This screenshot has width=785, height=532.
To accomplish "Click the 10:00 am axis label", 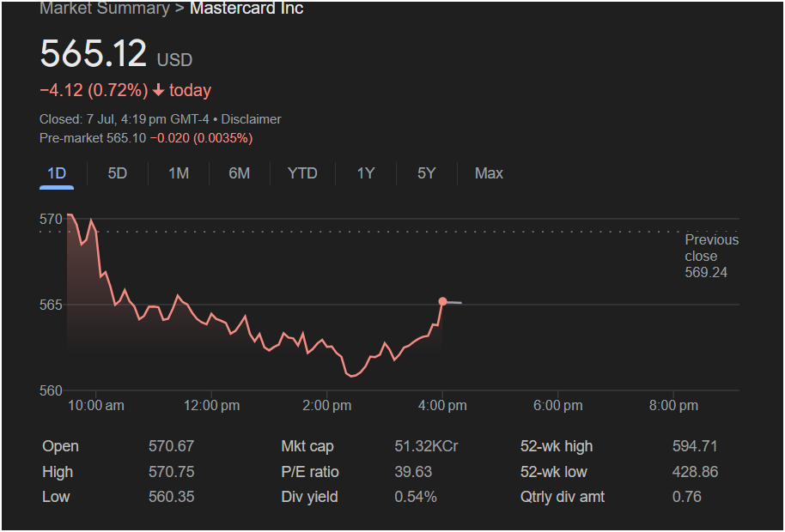I will pos(96,406).
